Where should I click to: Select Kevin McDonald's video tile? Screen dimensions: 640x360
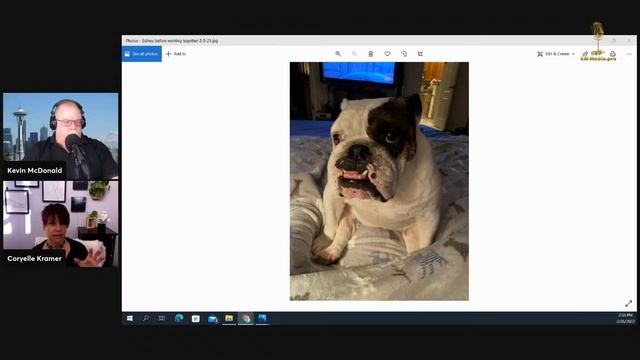tap(61, 136)
